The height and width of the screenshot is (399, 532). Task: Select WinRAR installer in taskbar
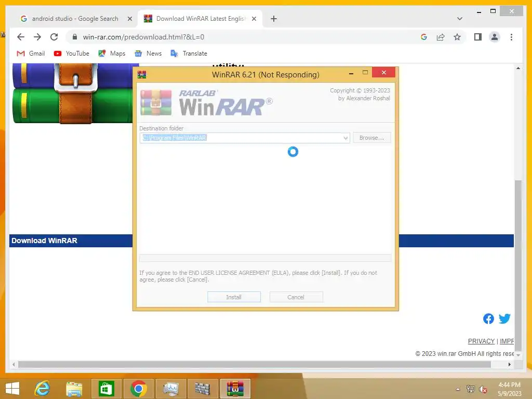235,389
